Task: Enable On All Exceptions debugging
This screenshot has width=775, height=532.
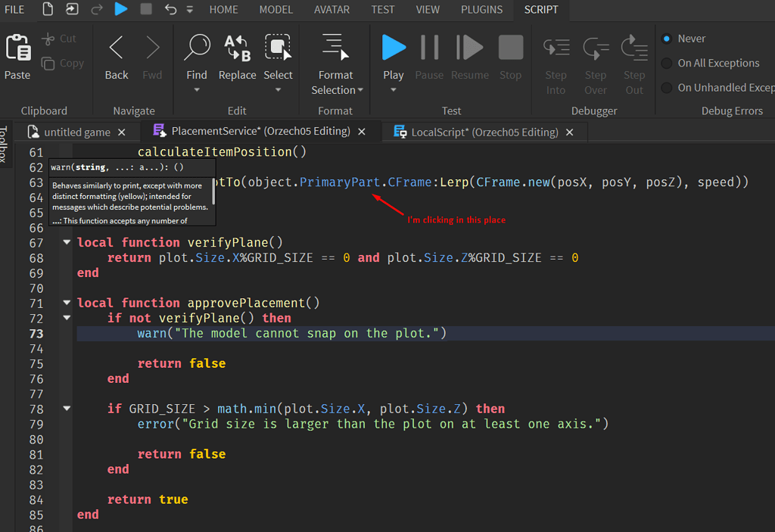Action: click(666, 63)
